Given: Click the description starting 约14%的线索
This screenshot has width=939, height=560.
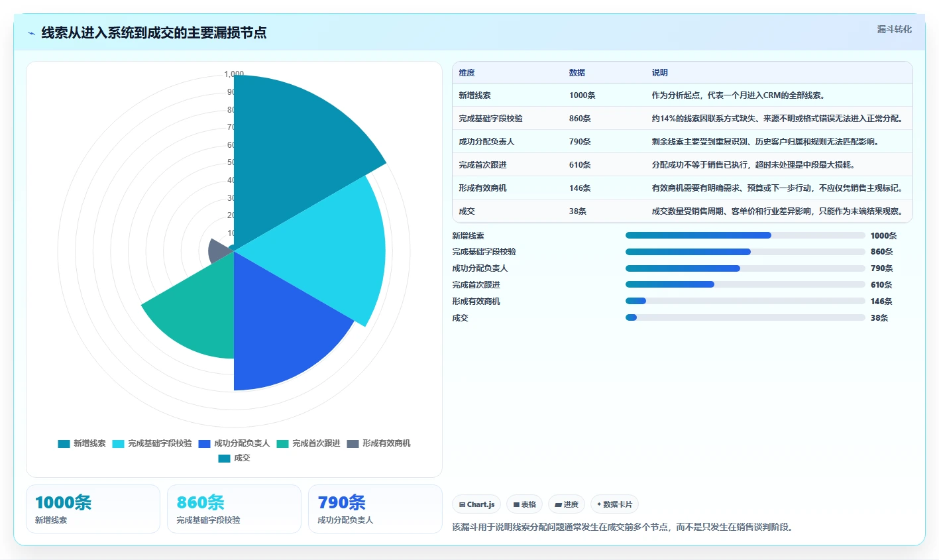Looking at the screenshot, I should pos(777,119).
